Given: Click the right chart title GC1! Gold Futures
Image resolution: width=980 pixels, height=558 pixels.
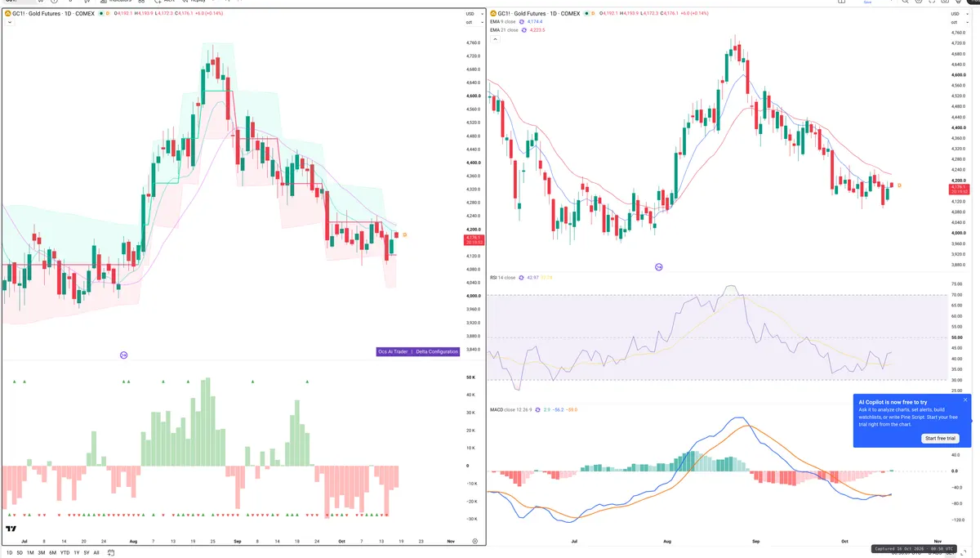Looking at the screenshot, I should click(x=537, y=13).
